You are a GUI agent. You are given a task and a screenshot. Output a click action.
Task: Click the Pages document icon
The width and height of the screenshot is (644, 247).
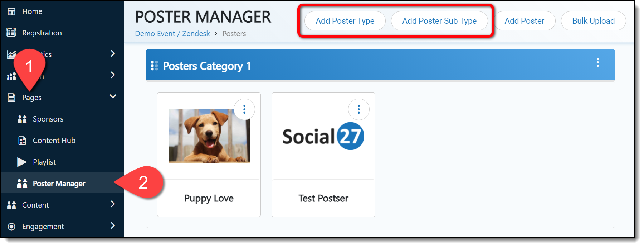11,98
